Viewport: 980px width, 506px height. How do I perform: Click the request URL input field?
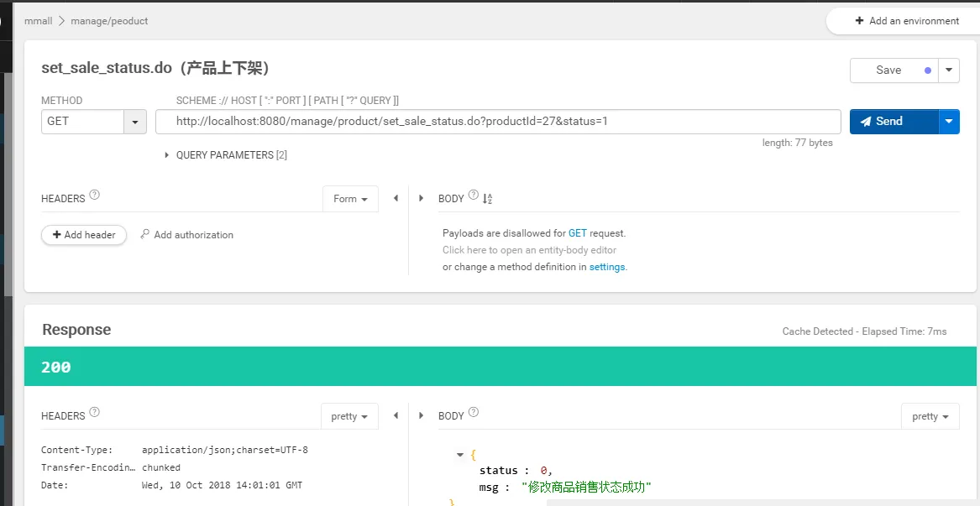tap(498, 121)
